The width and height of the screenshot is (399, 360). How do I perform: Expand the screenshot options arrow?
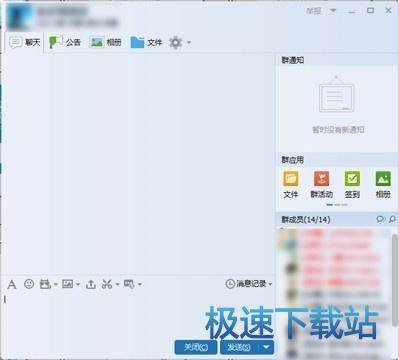pos(117,284)
